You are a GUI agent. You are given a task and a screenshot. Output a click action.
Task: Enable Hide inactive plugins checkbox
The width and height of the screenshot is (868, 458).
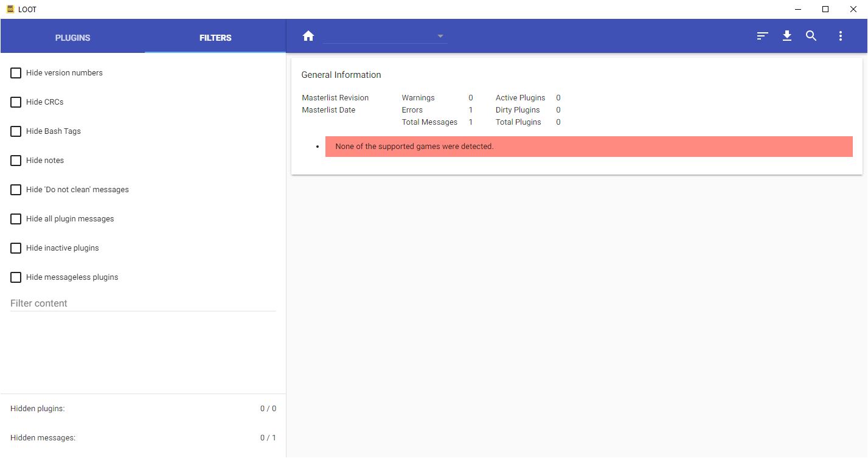coord(16,248)
